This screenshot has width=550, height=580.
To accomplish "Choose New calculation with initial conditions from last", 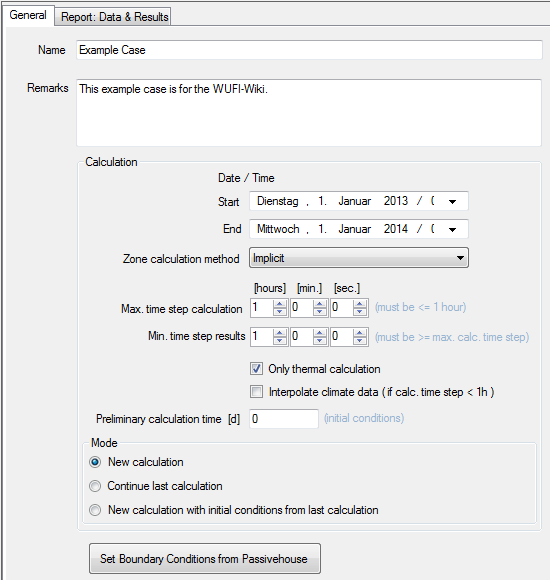I will [95, 510].
